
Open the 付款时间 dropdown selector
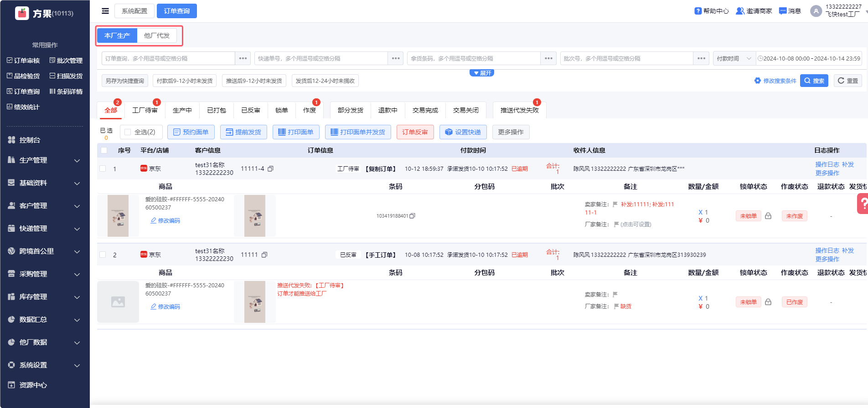(734, 58)
